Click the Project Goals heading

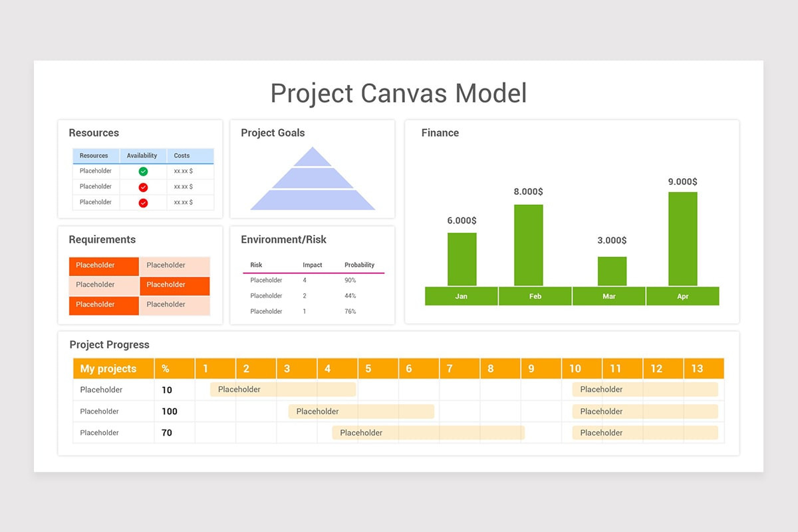tap(273, 132)
